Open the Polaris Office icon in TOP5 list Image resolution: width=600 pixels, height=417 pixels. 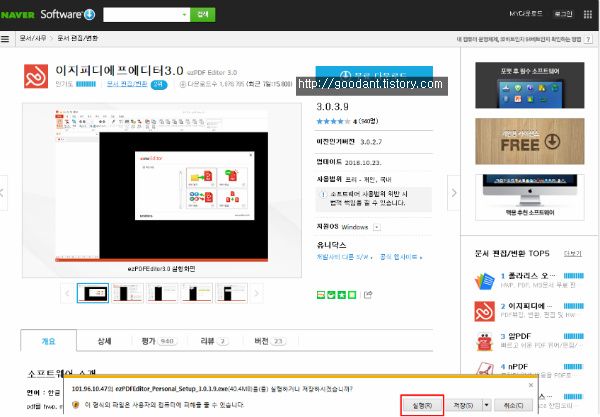484,281
